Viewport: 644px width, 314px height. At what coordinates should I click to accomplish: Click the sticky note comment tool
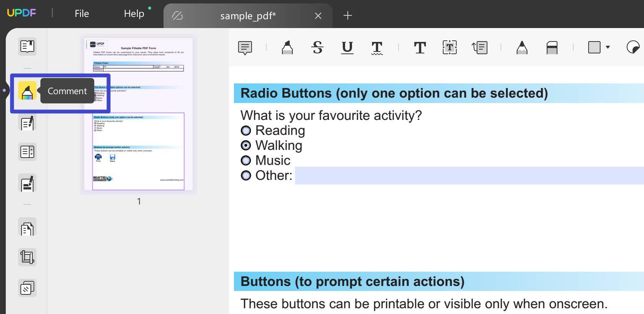245,48
